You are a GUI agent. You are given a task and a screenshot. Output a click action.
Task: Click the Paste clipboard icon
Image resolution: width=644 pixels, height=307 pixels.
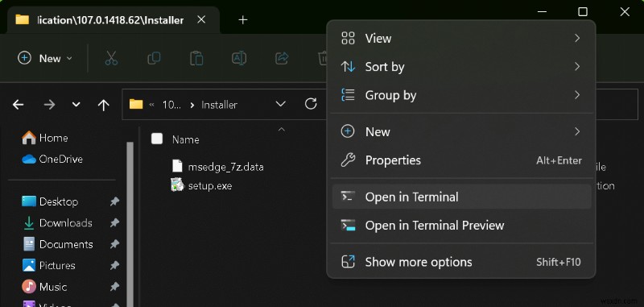[196, 58]
